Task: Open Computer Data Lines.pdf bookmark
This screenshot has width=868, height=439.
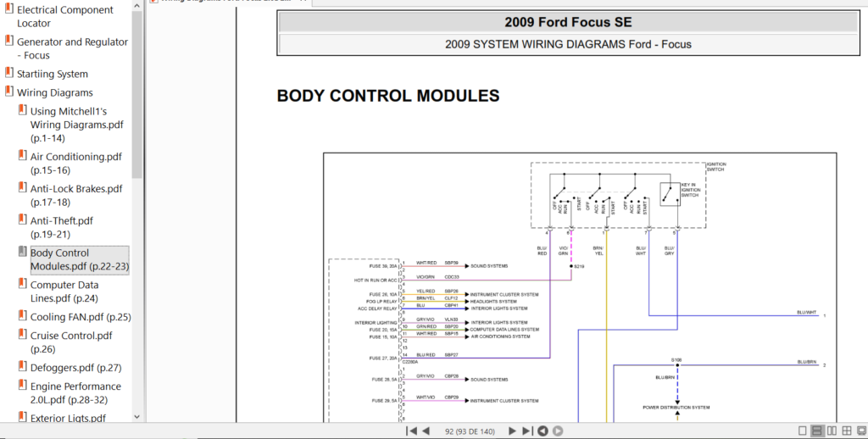Action: coord(64,292)
